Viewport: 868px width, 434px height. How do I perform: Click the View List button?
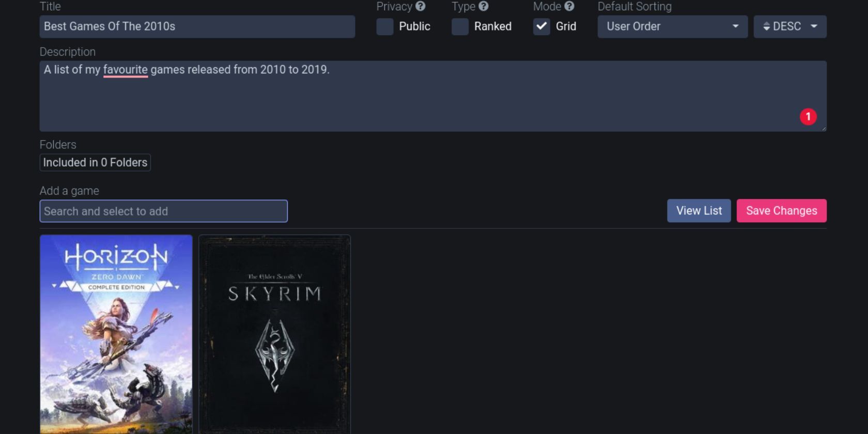(699, 211)
